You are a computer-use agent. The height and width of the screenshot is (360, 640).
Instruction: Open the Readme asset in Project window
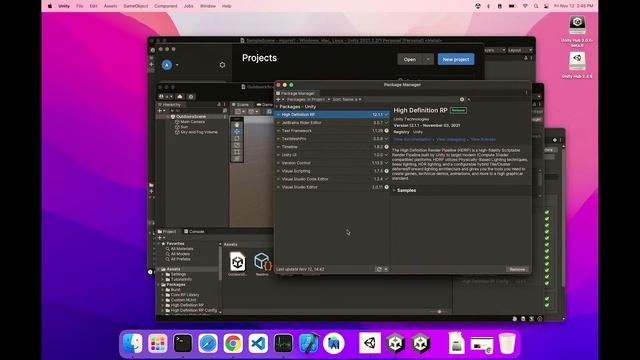point(263,264)
